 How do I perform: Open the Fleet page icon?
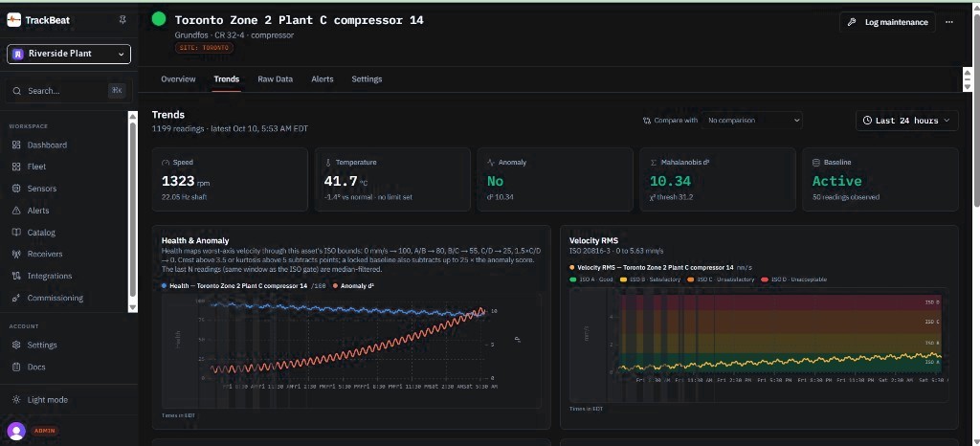16,167
